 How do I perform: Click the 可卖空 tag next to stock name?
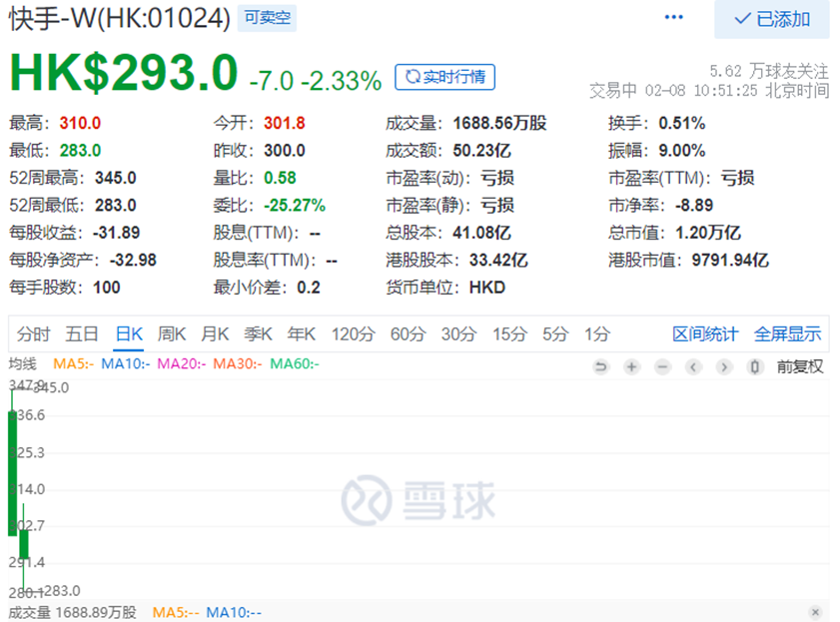click(x=267, y=18)
